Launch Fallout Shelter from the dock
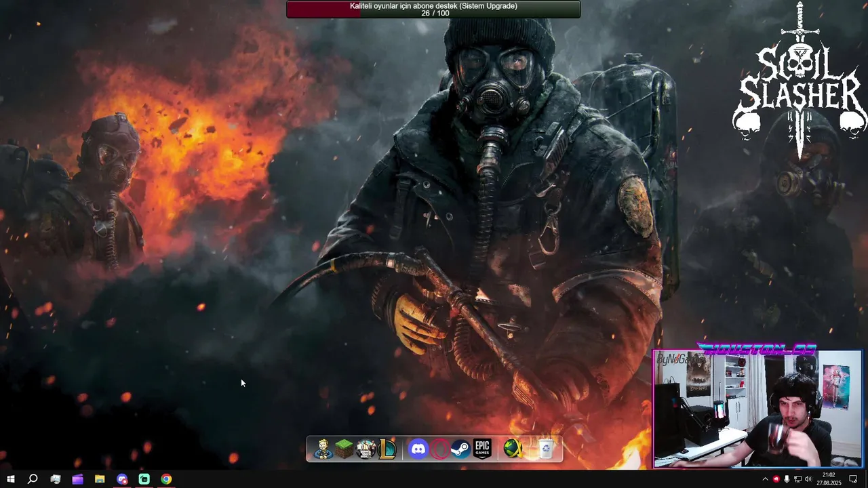The image size is (868, 488). [323, 449]
